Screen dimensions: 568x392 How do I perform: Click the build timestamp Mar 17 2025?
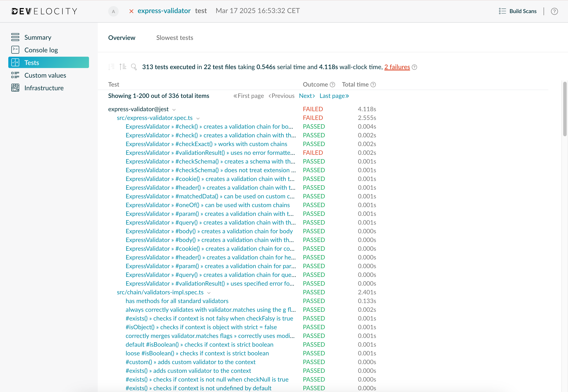click(x=258, y=11)
